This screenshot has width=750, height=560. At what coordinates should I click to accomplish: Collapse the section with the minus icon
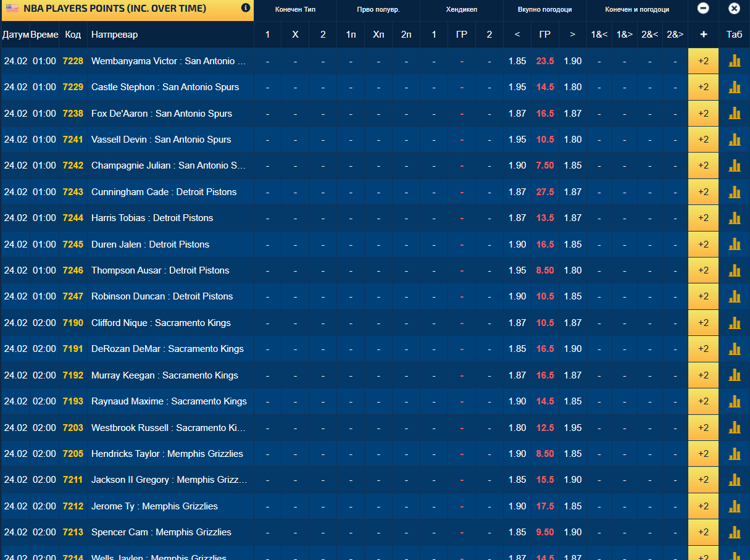703,9
